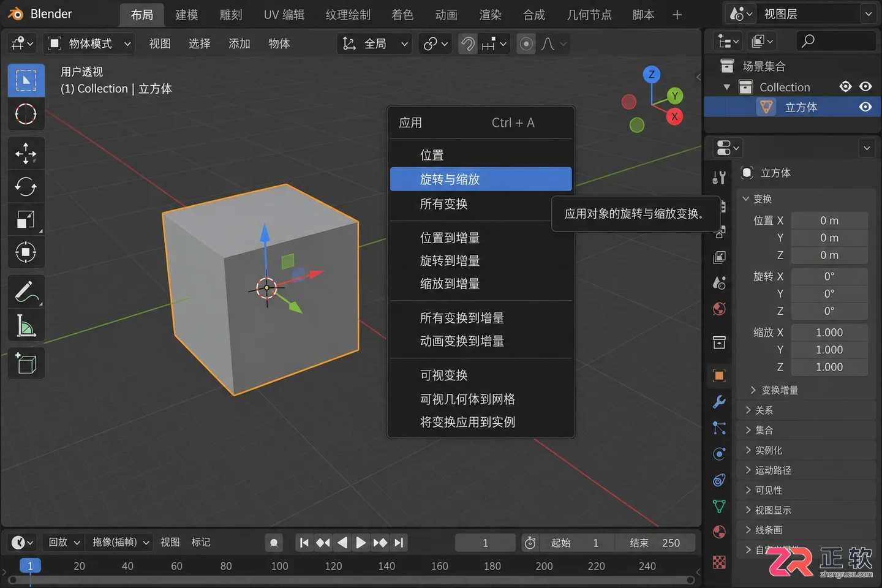882x588 pixels.
Task: Click the Z axis gizmo circle
Action: pyautogui.click(x=652, y=75)
